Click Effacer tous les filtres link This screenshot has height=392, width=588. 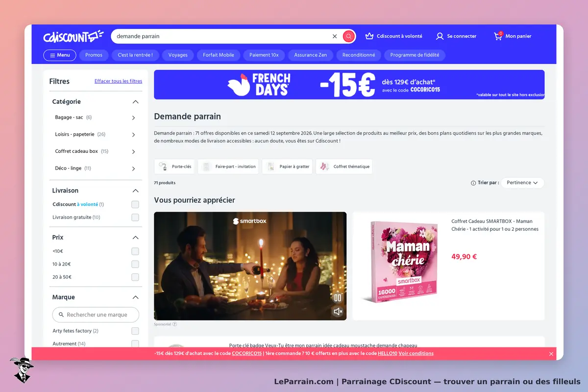pyautogui.click(x=119, y=81)
